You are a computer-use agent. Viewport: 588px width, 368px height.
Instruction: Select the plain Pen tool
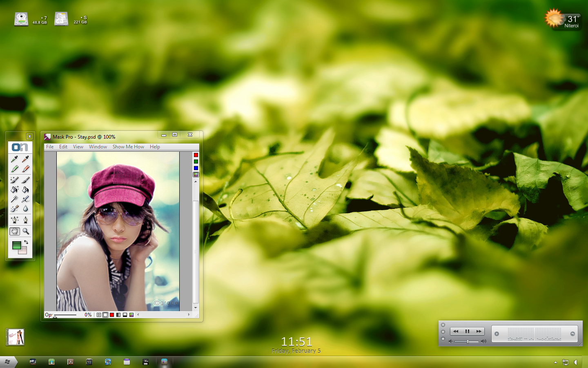25,220
